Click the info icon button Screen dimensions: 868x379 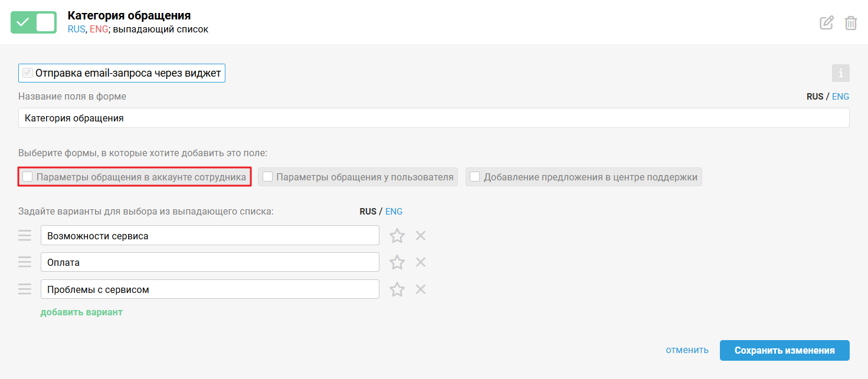[x=840, y=73]
